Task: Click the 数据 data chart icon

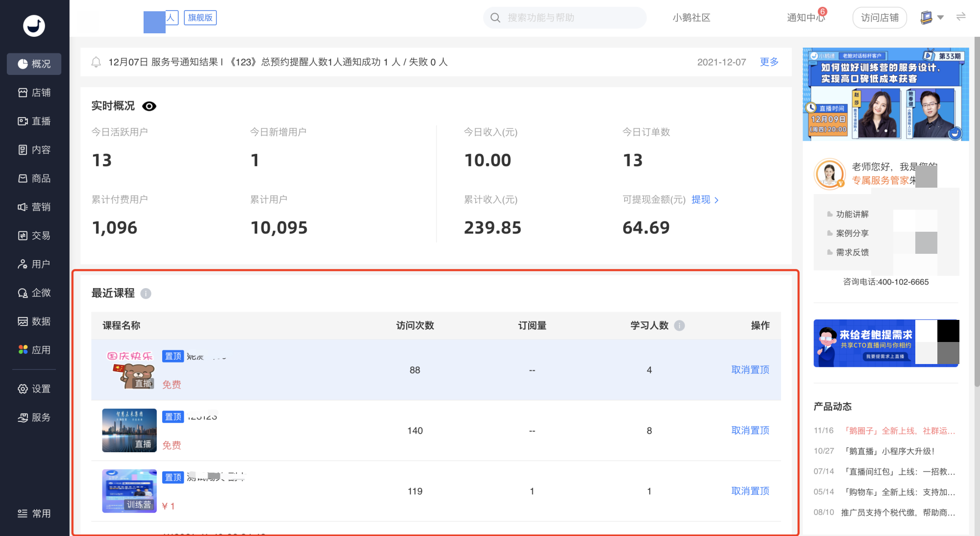Action: tap(23, 321)
